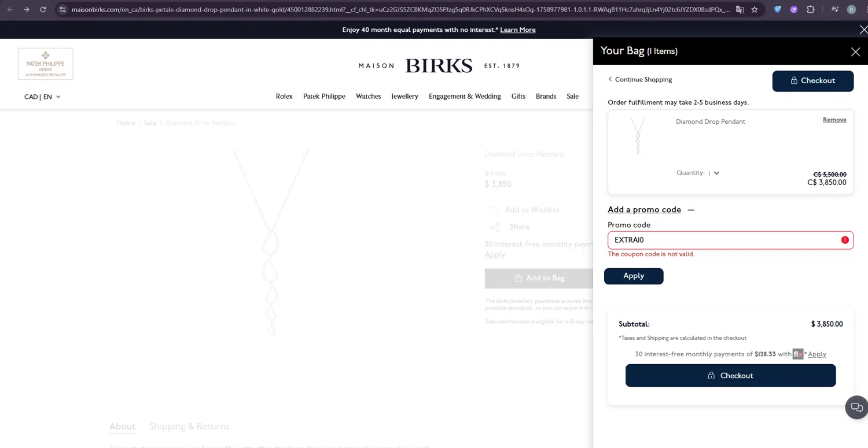868x448 pixels.
Task: Open the Gifts menu
Action: tap(518, 97)
